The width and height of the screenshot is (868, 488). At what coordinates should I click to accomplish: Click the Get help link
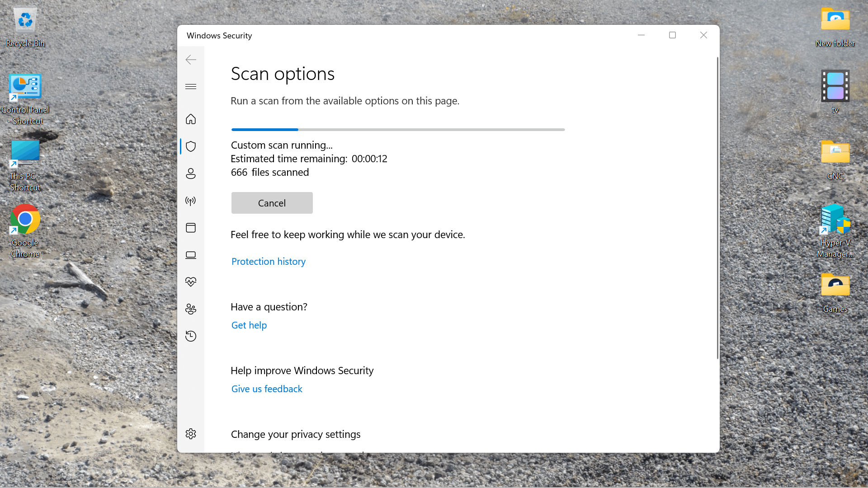point(249,325)
